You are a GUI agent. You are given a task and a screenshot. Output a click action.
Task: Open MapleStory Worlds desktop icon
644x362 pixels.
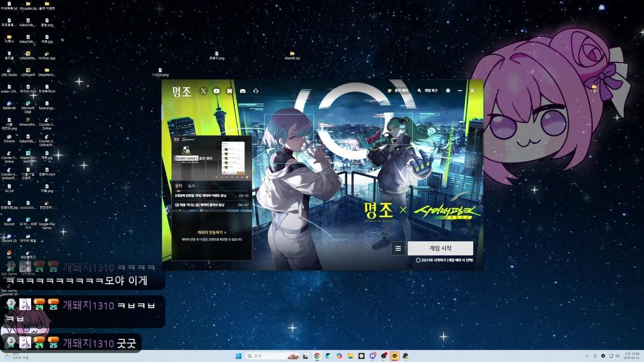pyautogui.click(x=28, y=156)
